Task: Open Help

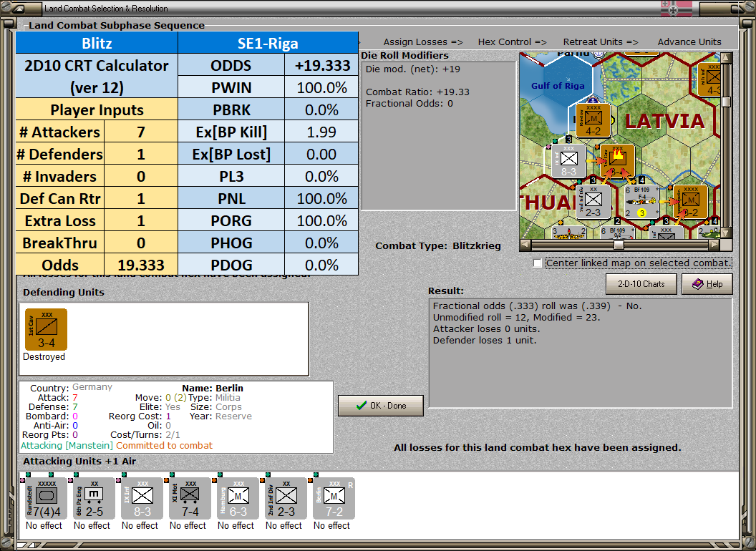Action: 707,284
